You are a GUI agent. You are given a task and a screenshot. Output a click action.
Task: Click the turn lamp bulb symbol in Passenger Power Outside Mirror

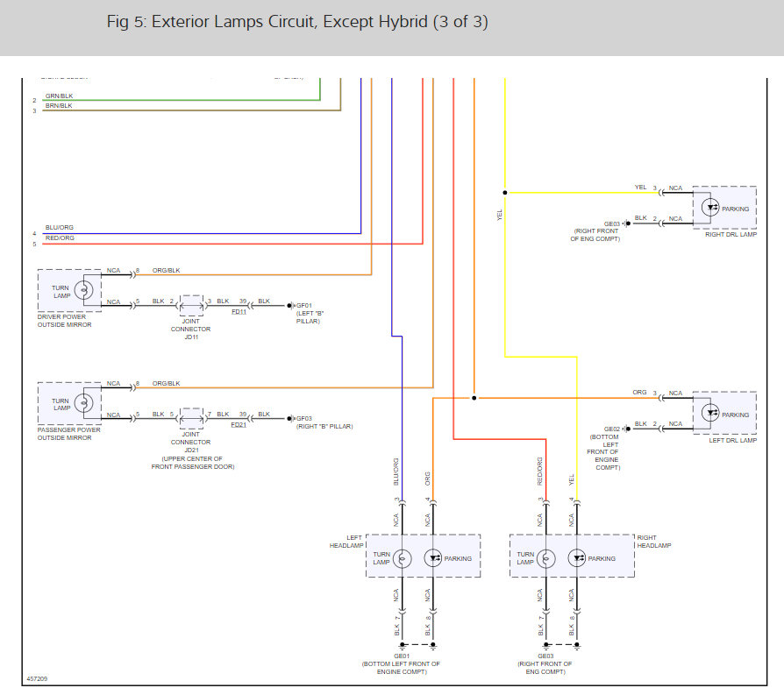(x=83, y=403)
